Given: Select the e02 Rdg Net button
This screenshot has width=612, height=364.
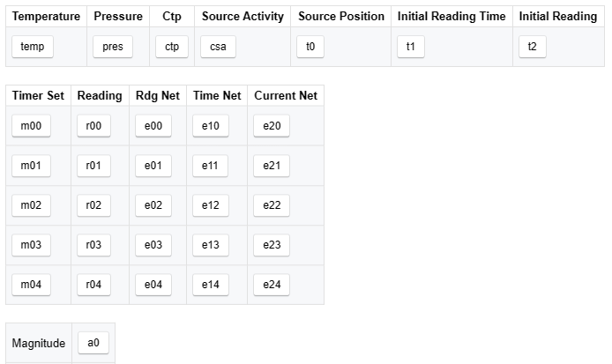Looking at the screenshot, I should point(153,205).
